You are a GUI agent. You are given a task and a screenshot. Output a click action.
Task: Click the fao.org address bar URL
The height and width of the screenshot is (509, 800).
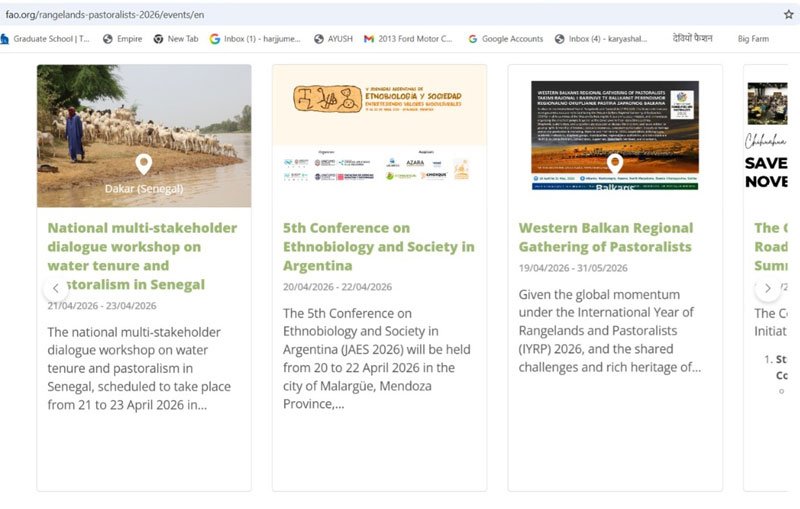tap(105, 14)
